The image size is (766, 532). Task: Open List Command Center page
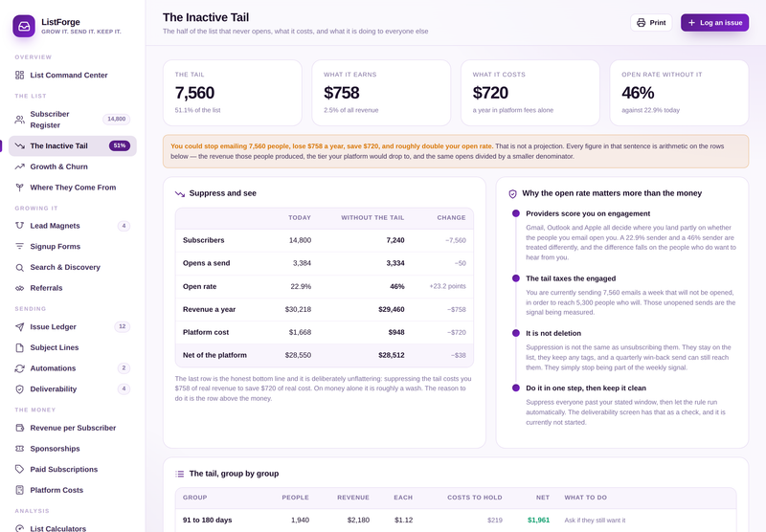[x=73, y=76]
